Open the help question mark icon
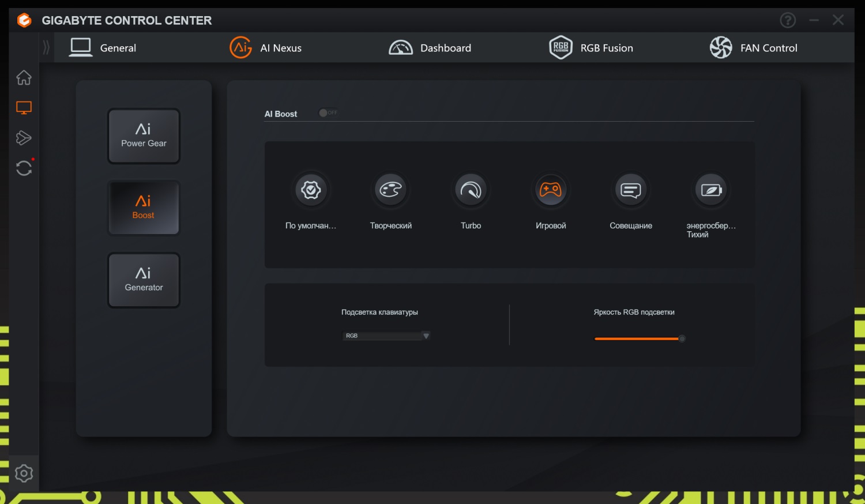The height and width of the screenshot is (504, 865). [788, 21]
